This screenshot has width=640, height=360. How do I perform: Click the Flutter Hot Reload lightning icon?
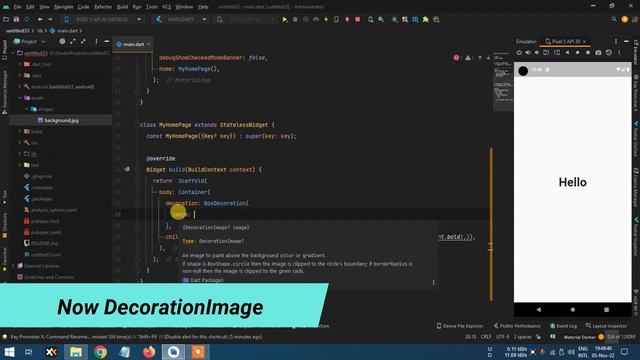[x=326, y=19]
